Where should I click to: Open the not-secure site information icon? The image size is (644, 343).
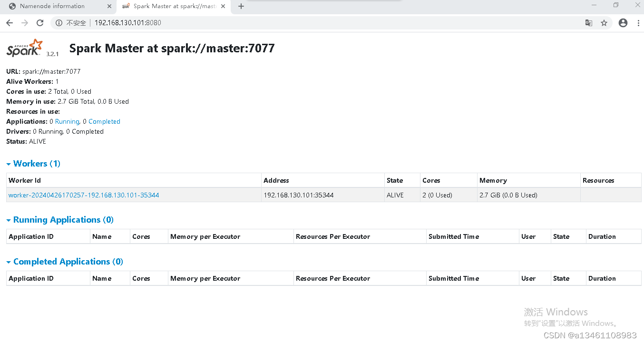(x=59, y=23)
